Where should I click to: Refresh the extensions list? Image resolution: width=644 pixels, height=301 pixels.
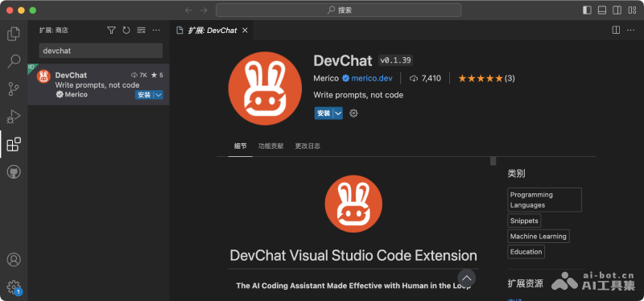click(126, 30)
